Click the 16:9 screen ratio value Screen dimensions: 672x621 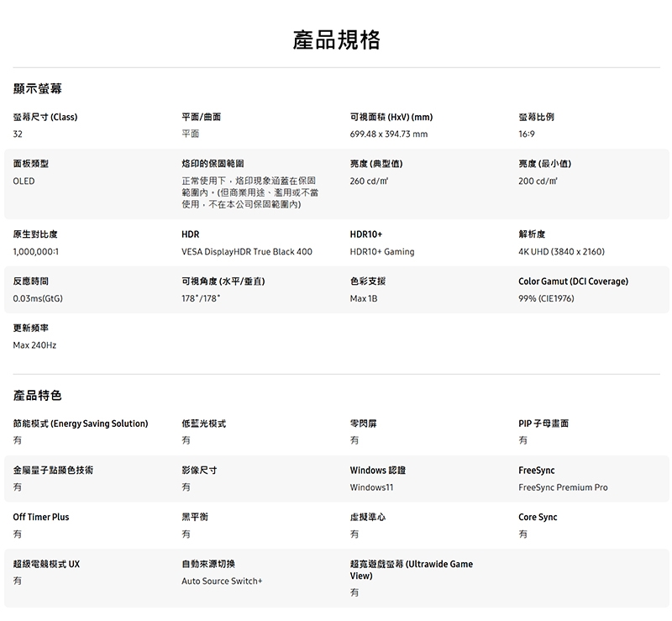(x=527, y=134)
